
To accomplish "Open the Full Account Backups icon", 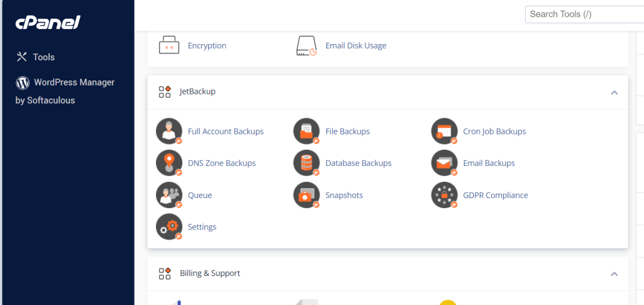I will pos(169,131).
